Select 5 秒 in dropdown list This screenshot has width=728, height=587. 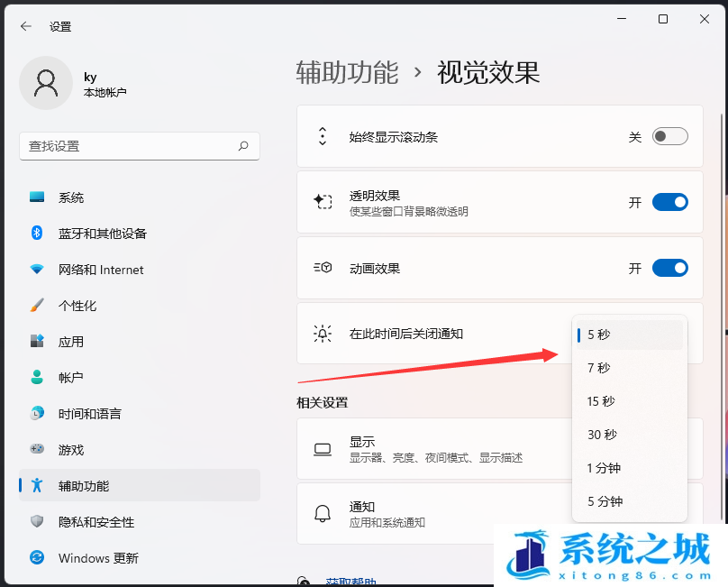(630, 335)
